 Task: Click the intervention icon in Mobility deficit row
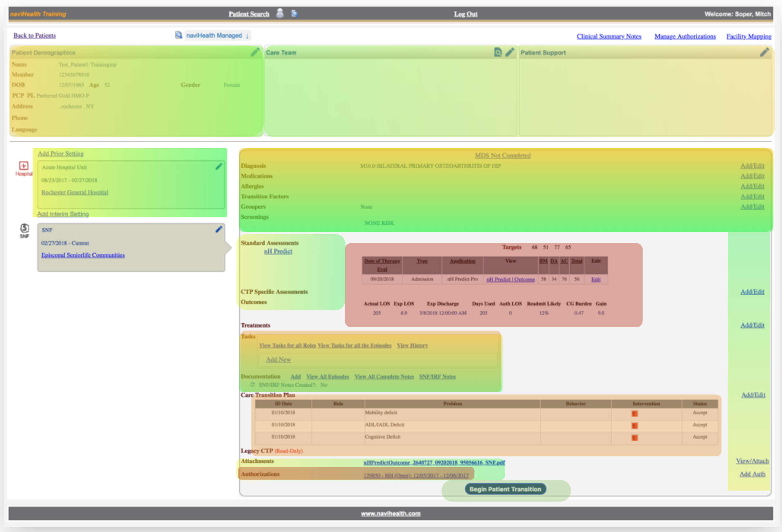634,413
